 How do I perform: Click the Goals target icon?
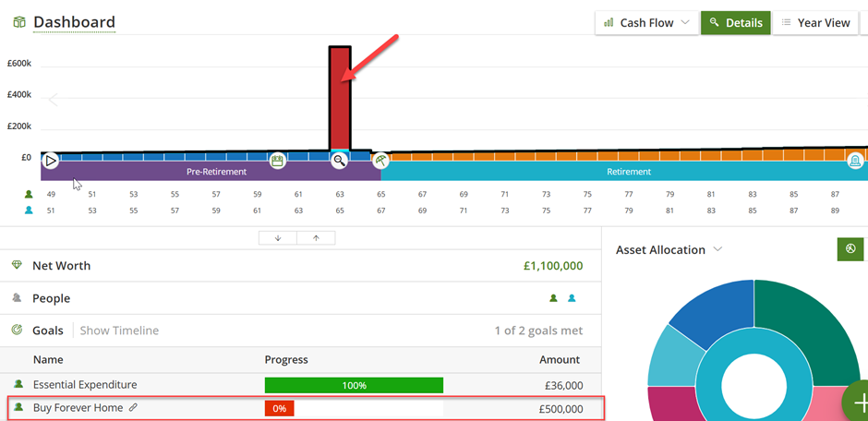[17, 331]
